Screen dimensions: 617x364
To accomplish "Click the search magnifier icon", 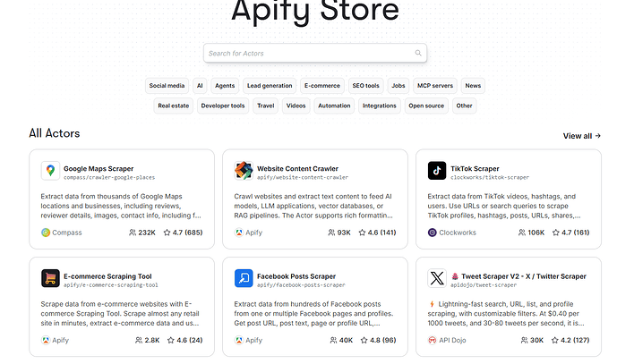I will click(x=418, y=54).
